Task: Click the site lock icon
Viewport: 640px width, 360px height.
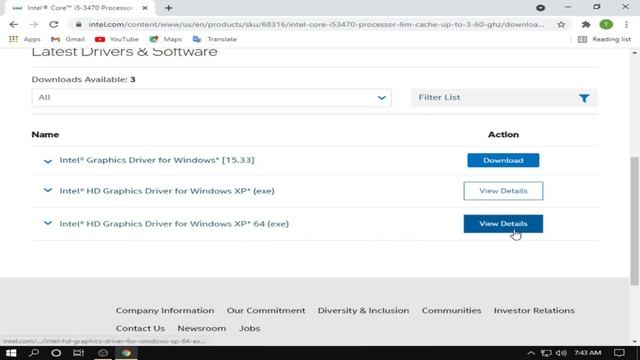Action: click(x=78, y=24)
